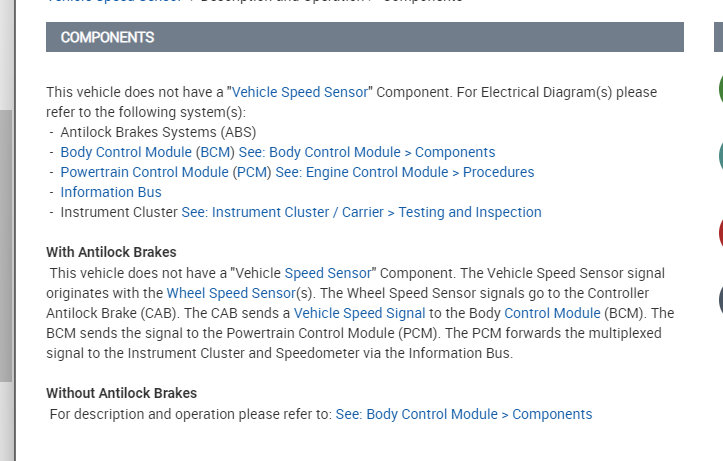Screen dimensions: 723x461
Task: Click the teal circle icon at right edge
Action: click(720, 156)
